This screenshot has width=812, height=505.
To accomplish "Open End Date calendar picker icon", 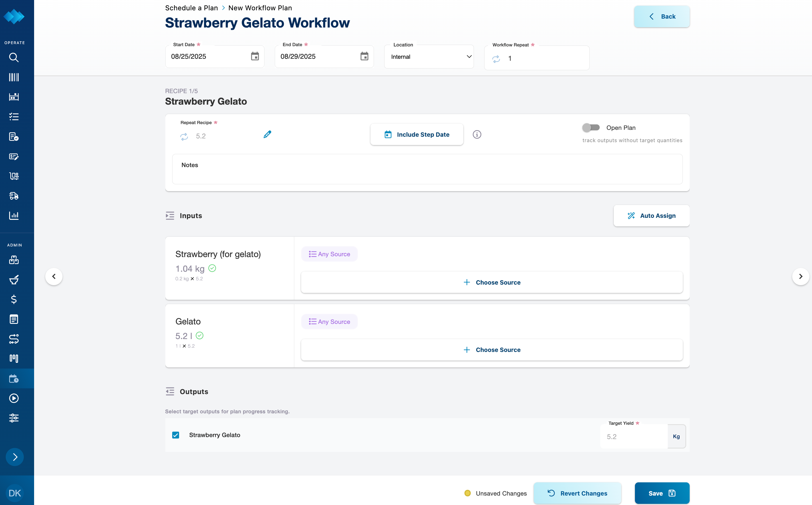I will [x=364, y=56].
